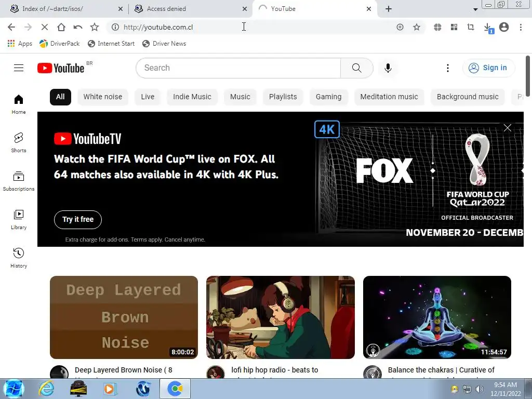Select the Gaming filter chip
The width and height of the screenshot is (532, 399).
[328, 97]
